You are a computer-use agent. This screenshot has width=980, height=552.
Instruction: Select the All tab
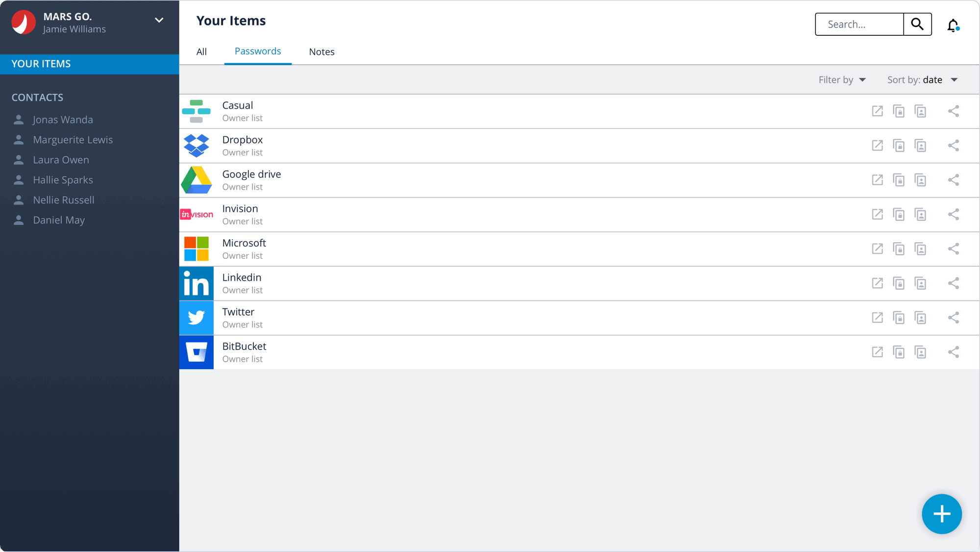point(202,51)
